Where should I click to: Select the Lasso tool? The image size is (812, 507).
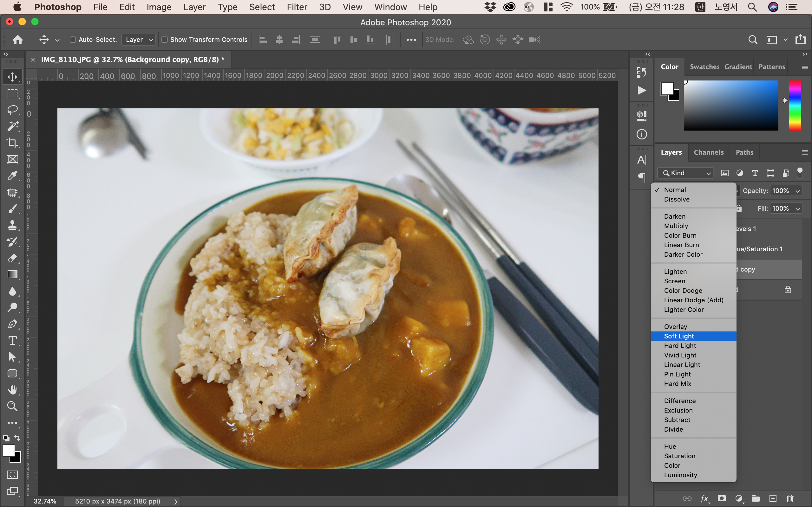coord(12,110)
